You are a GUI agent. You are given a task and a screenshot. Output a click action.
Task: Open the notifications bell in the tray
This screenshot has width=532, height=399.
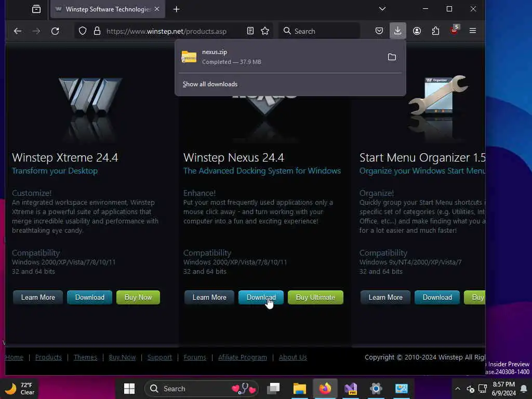[x=524, y=389]
